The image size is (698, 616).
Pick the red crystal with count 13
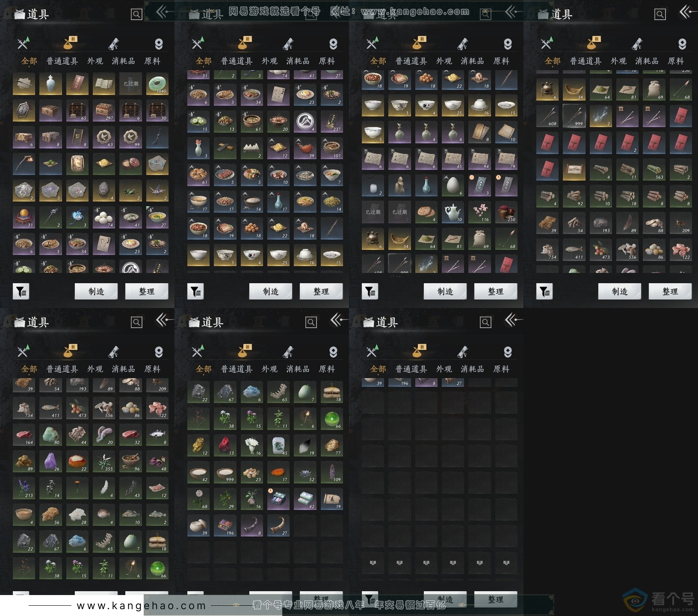(225, 445)
